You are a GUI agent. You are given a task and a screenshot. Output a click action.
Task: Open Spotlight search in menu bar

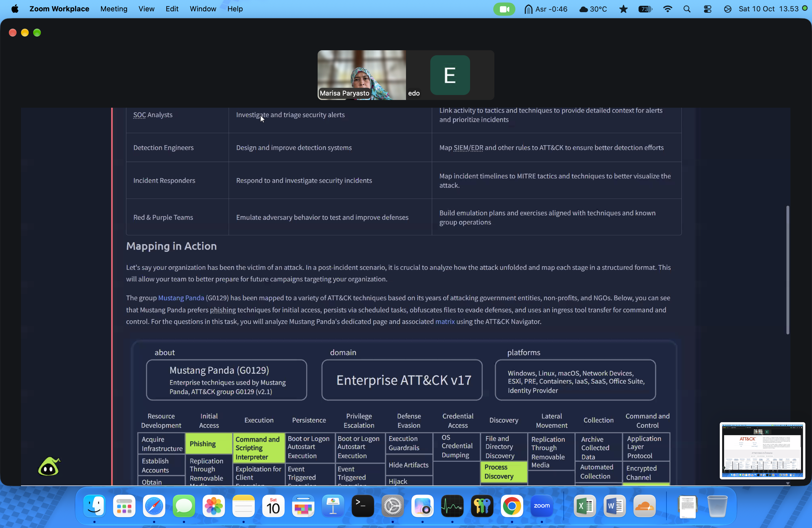pos(687,9)
